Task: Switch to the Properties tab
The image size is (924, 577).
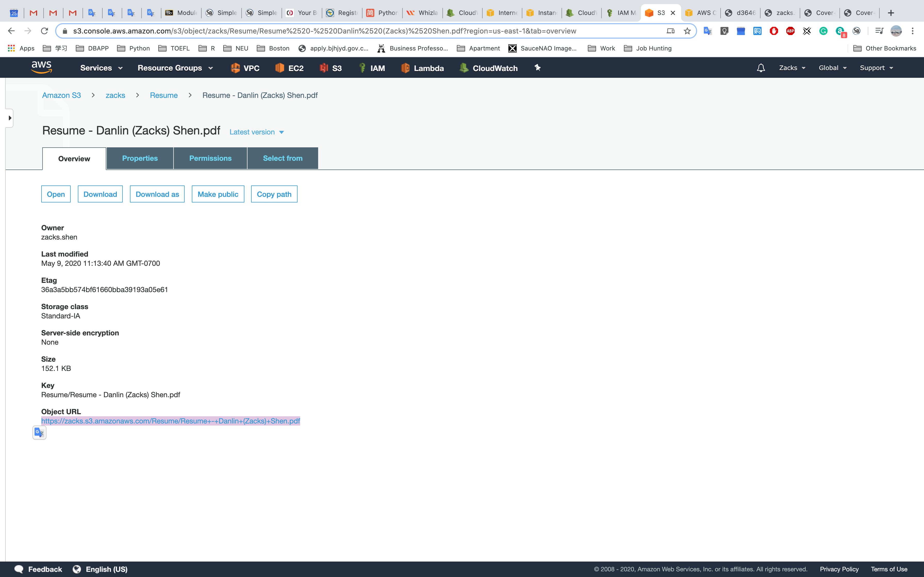Action: (x=140, y=158)
